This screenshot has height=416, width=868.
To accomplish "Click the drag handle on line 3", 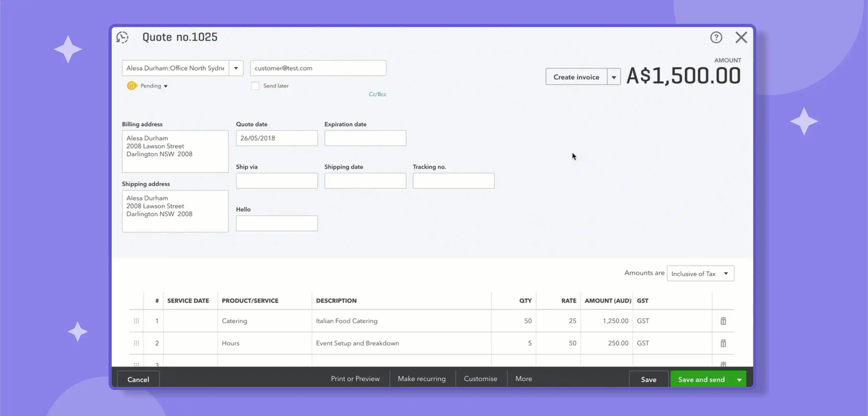I will (x=136, y=365).
